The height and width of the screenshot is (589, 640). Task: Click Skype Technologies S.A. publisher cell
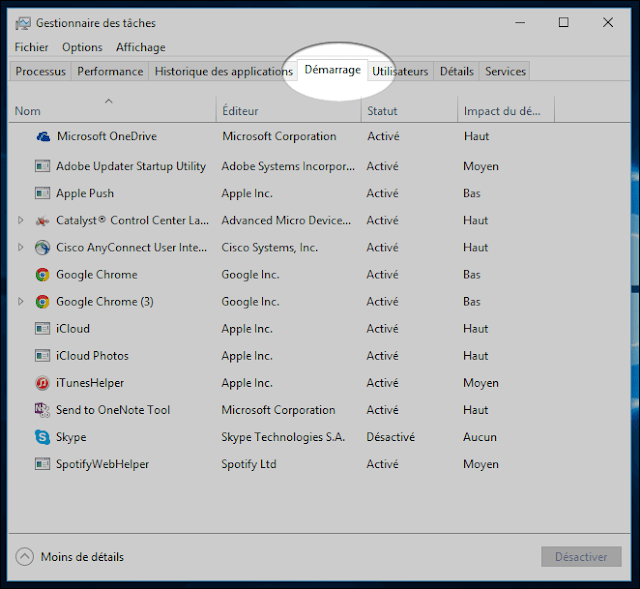(x=283, y=437)
